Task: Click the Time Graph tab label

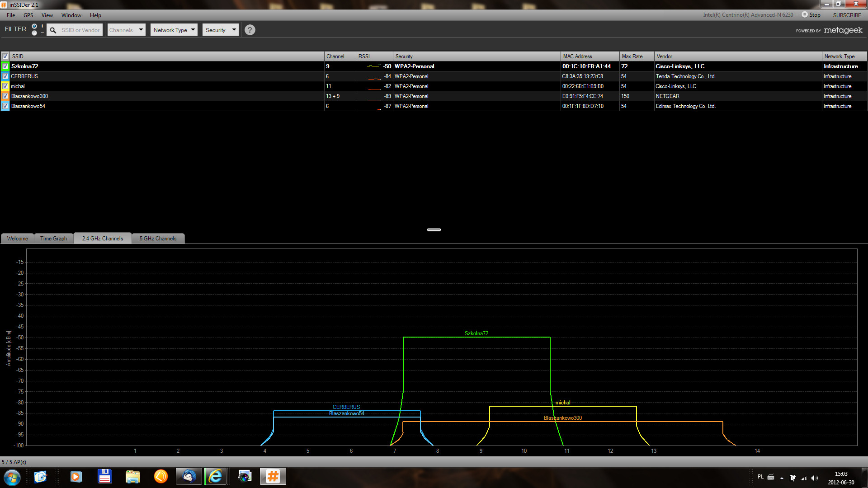Action: click(x=53, y=238)
